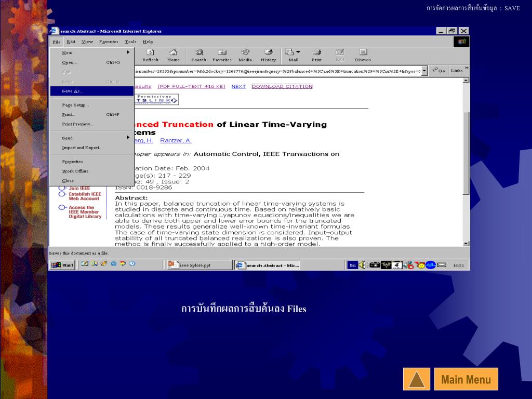532x399 pixels.
Task: Expand the address bar dropdown
Action: [x=424, y=71]
